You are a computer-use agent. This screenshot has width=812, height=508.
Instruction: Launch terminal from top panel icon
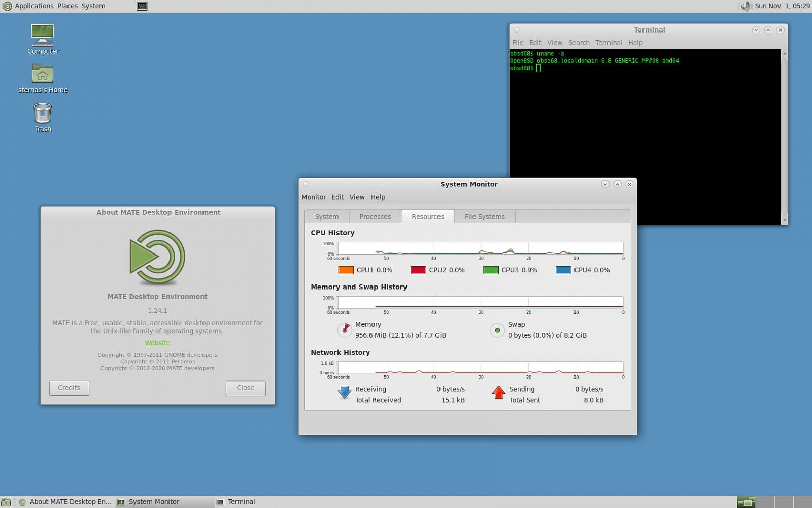click(142, 6)
